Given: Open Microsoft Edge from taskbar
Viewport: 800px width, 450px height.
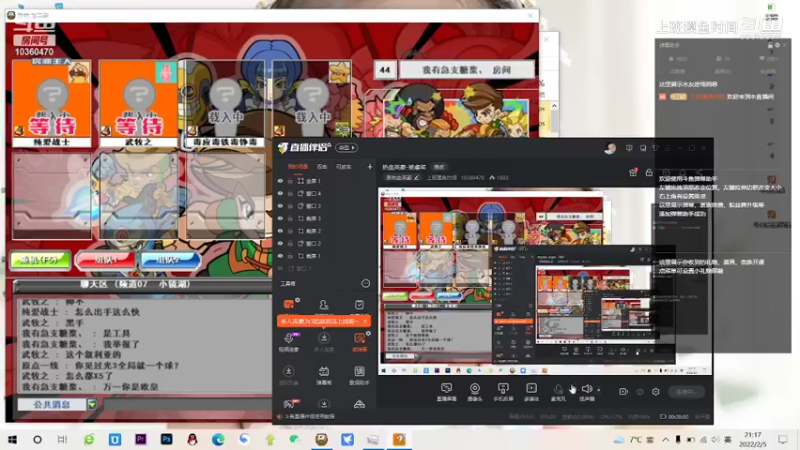Looking at the screenshot, I should pyautogui.click(x=218, y=439).
